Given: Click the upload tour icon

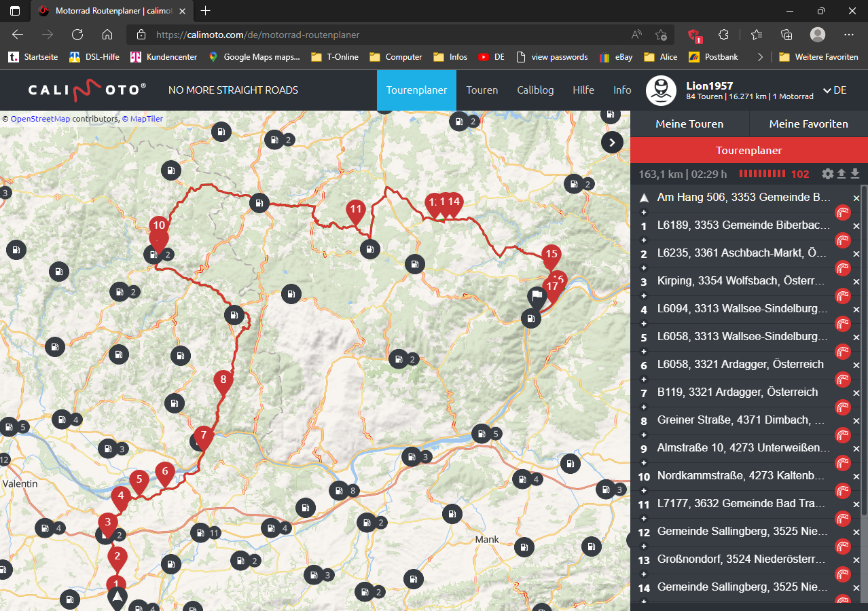Looking at the screenshot, I should [x=841, y=174].
